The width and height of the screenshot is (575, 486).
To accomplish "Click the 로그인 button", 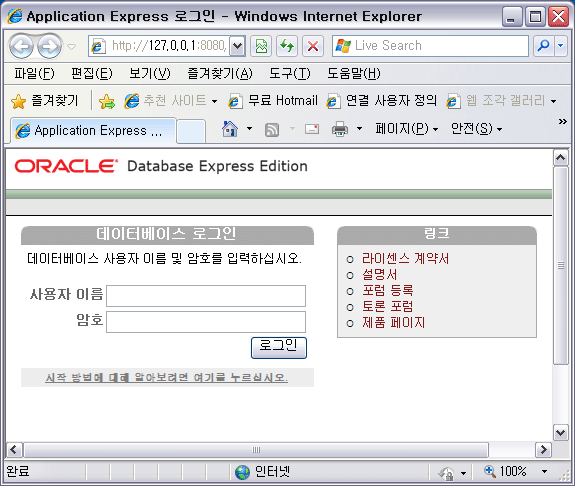I will [279, 347].
